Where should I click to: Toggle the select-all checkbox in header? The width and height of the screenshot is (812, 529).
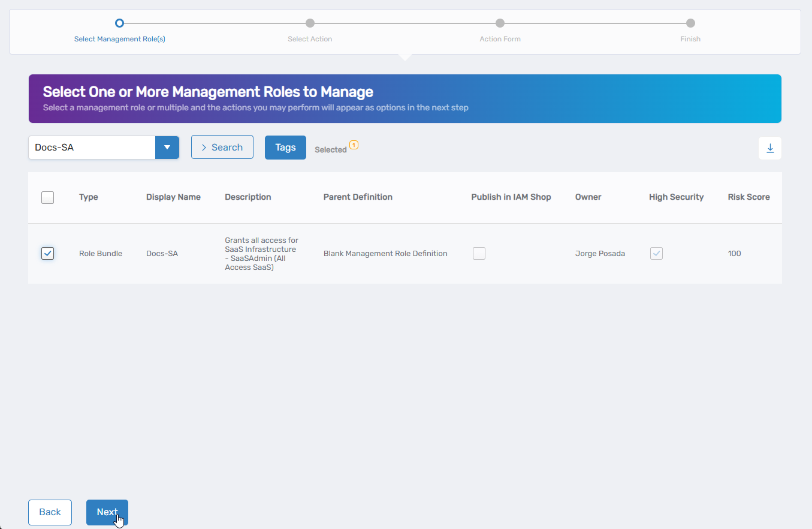47,197
